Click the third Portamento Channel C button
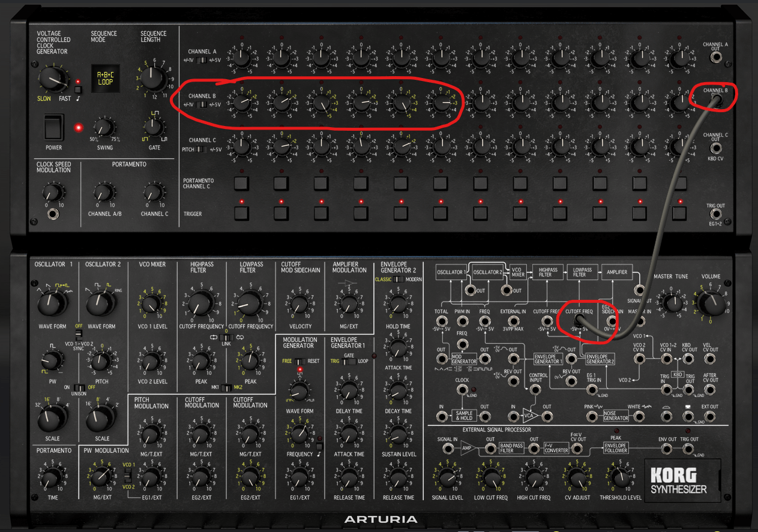758x532 pixels. click(320, 182)
